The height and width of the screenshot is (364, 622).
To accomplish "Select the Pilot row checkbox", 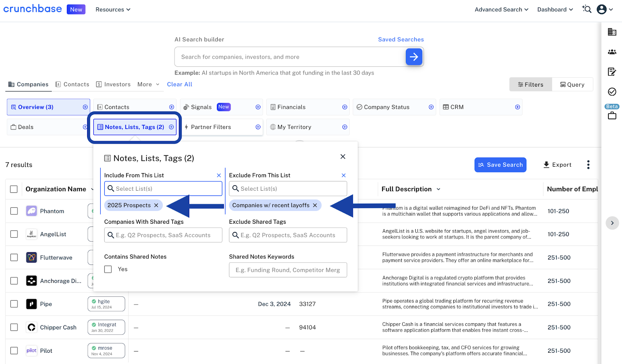I will coord(14,351).
